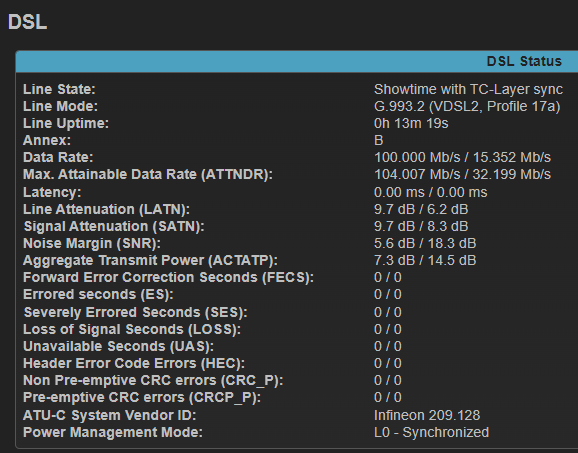This screenshot has width=578, height=453.
Task: Click the Line Uptime value 0h 13m 19s
Action: coord(411,123)
